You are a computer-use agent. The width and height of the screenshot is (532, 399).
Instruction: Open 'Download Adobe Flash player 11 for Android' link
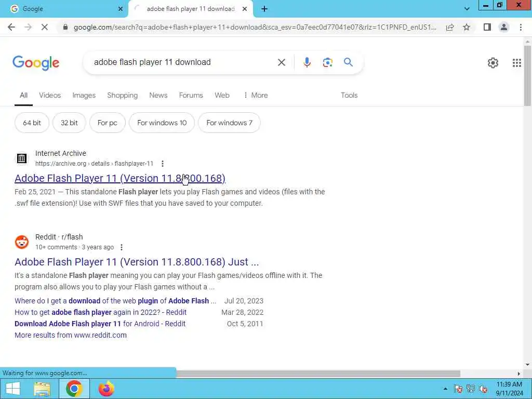[100, 324]
